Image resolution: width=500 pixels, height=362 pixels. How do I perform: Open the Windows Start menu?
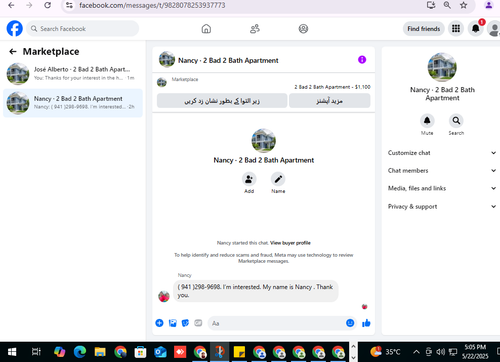[x=12, y=352]
